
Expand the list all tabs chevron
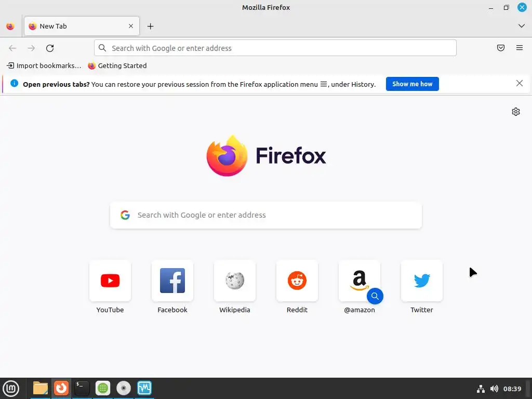[x=522, y=26]
